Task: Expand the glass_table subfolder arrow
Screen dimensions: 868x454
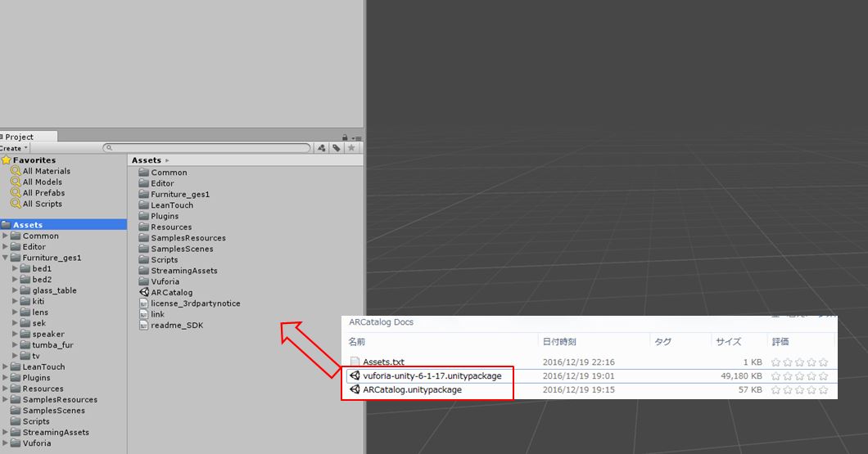Action: (x=15, y=290)
